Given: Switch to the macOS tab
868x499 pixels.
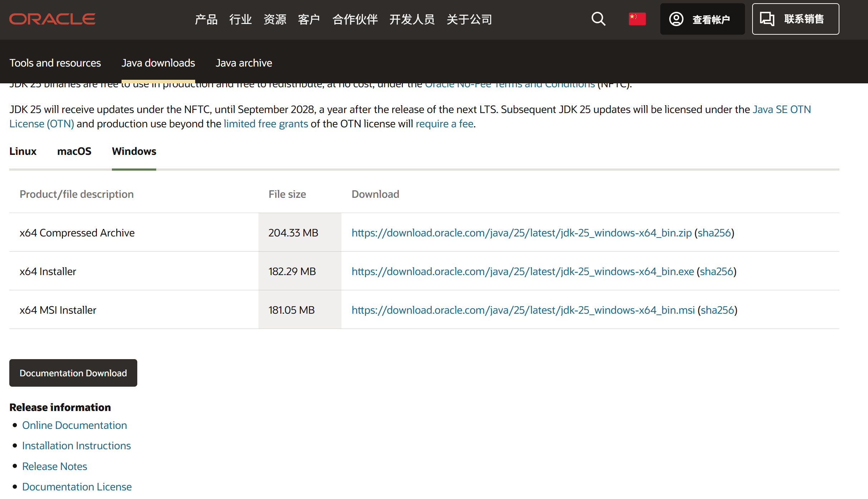Looking at the screenshot, I should point(74,151).
